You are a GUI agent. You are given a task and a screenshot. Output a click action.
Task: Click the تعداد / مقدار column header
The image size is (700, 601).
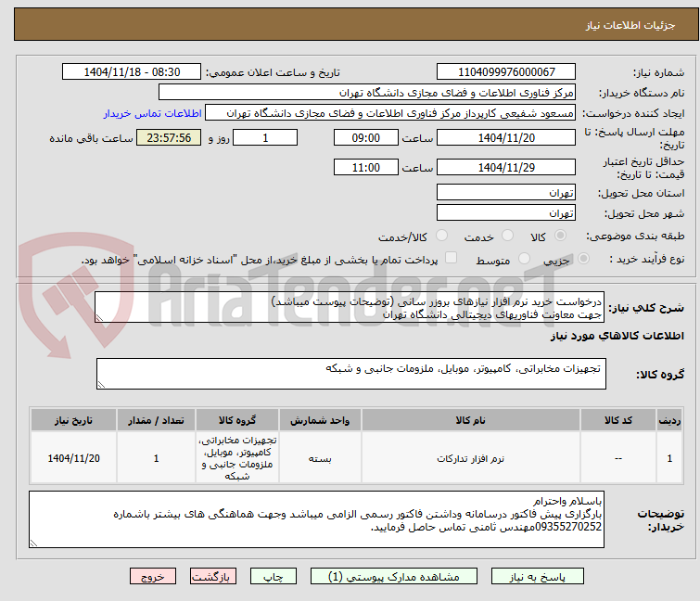(x=157, y=420)
